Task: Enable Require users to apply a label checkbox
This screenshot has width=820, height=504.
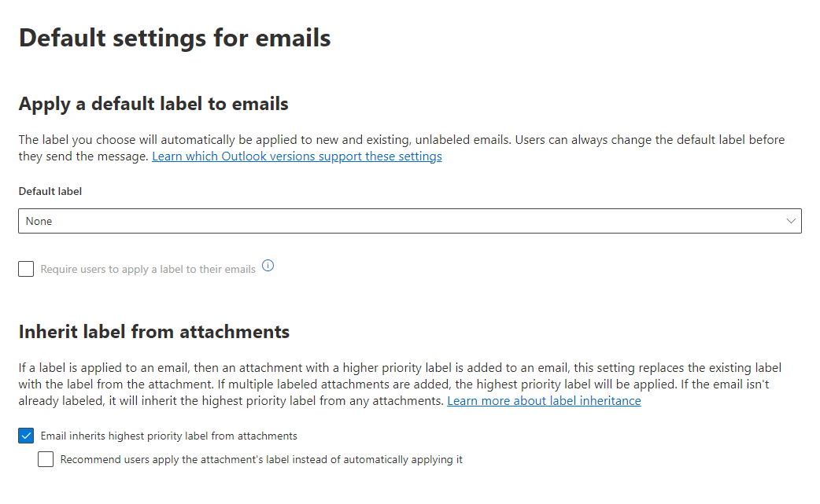Action: 26,269
